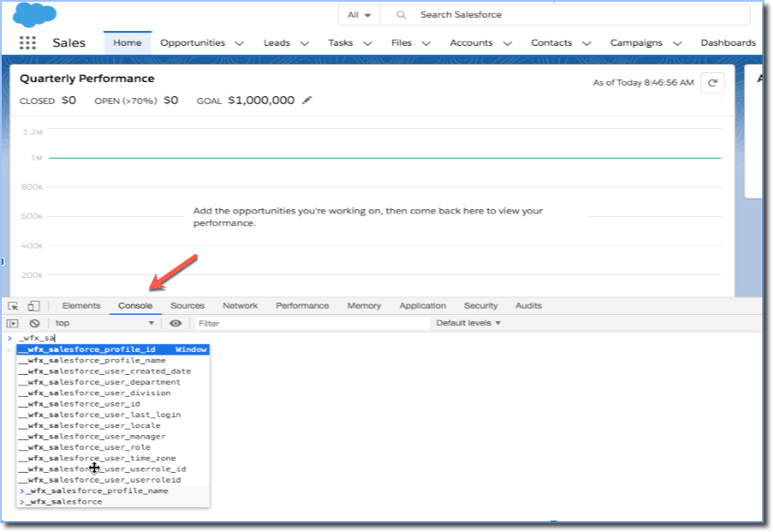
Task: Refresh Quarterly Performance chart
Action: click(712, 83)
